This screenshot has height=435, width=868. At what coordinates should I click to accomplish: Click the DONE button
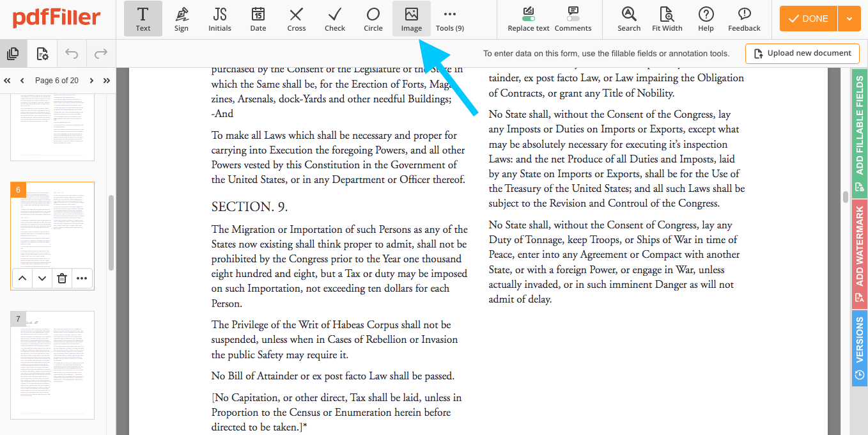pyautogui.click(x=807, y=19)
